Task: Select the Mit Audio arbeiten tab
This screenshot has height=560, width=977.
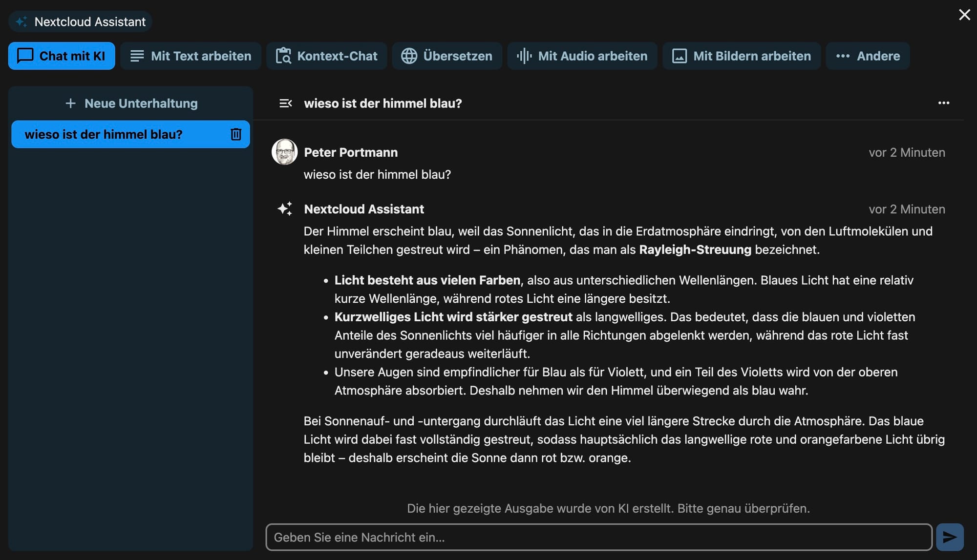Action: point(582,56)
